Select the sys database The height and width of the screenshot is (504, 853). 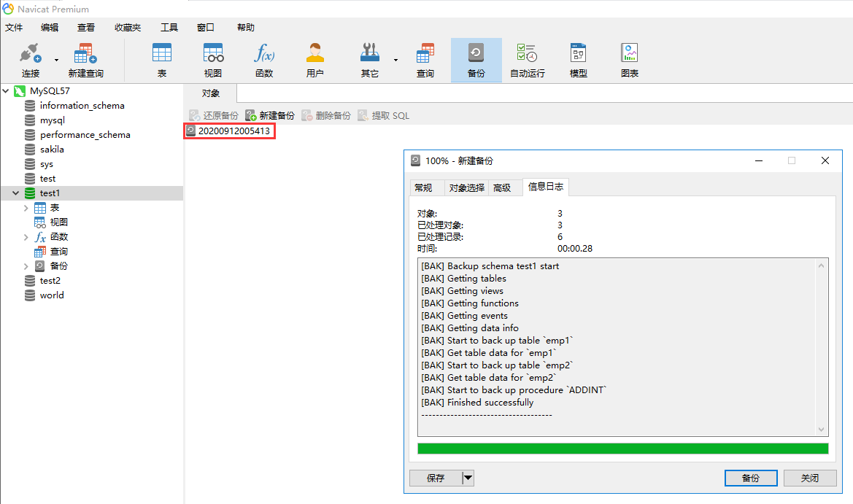[46, 163]
